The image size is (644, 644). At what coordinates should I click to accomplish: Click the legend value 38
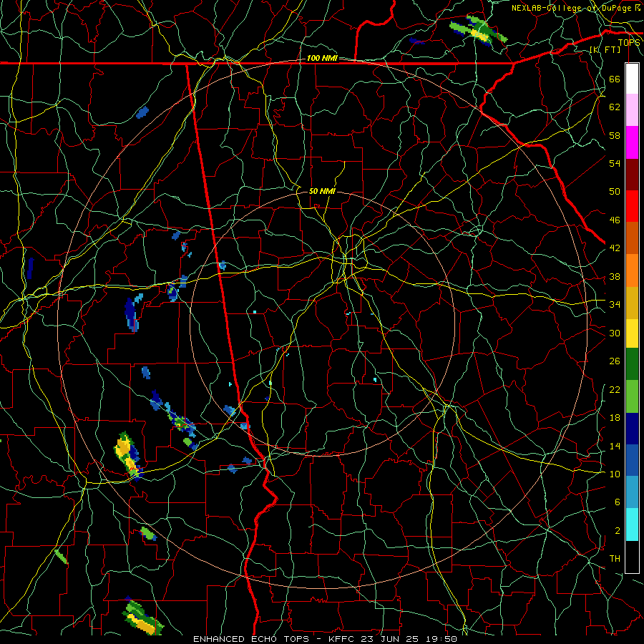pos(615,276)
